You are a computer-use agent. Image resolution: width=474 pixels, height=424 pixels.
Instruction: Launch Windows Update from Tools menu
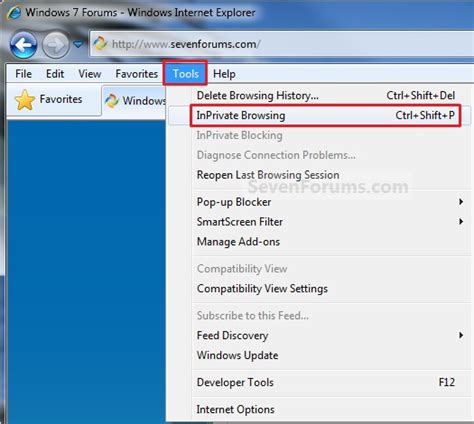[320, 355]
